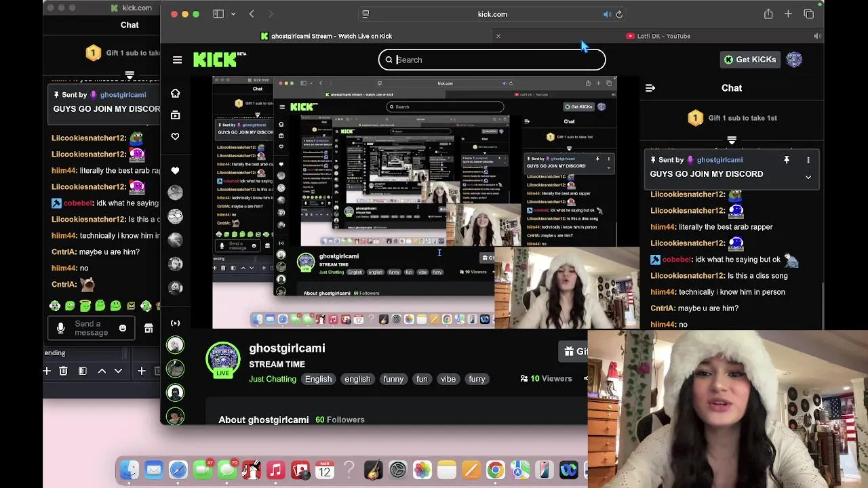Screen dimensions: 868x488
Task: Click CntrlA username in the main chat panel
Action: (x=662, y=308)
